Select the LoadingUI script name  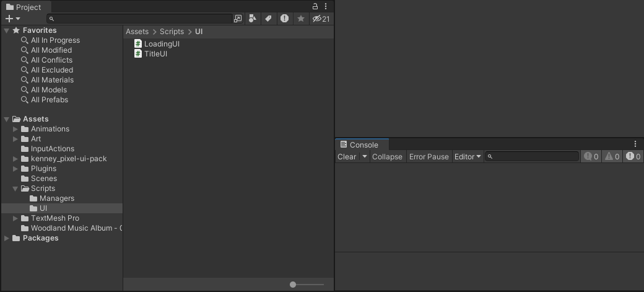point(162,44)
